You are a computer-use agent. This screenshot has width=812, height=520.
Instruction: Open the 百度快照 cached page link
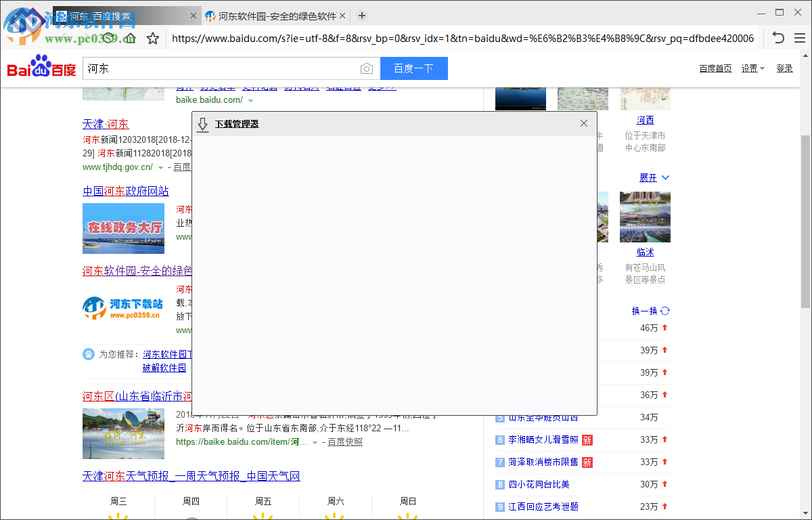click(x=345, y=441)
